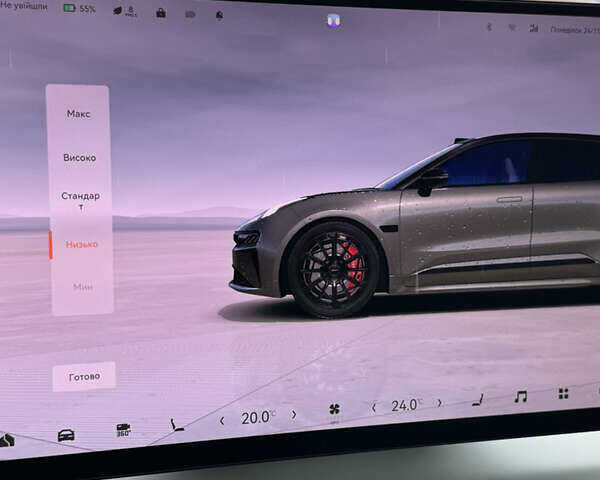Open vehicle settings car icon
Screen dimensions: 600x480
tap(66, 435)
